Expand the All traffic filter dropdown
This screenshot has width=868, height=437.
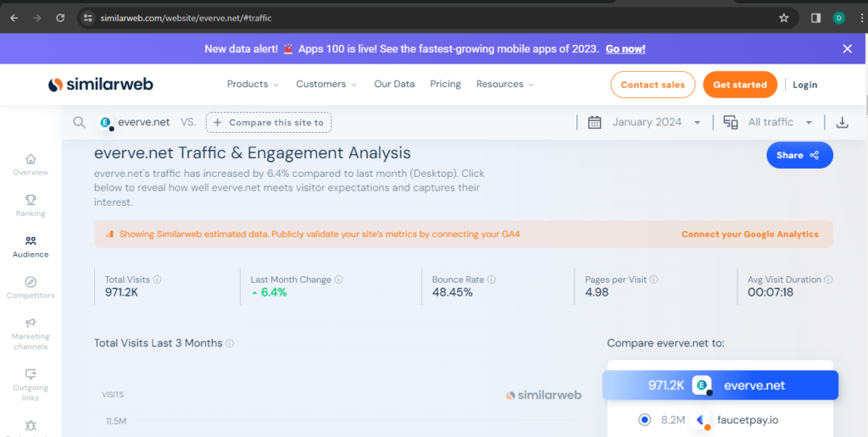coord(768,123)
